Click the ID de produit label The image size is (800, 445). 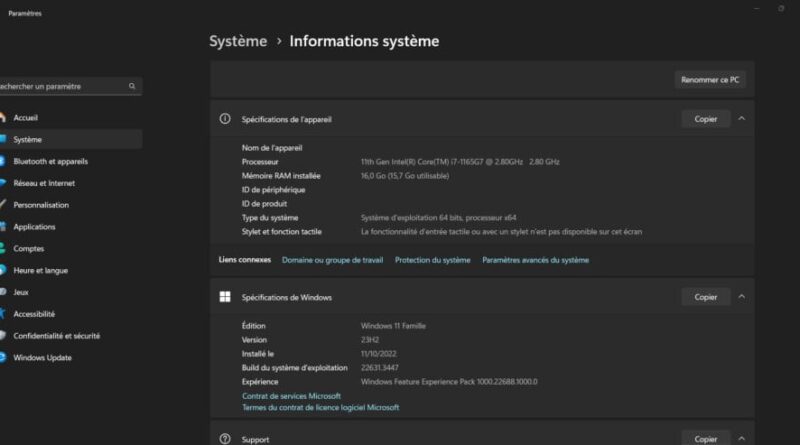264,204
